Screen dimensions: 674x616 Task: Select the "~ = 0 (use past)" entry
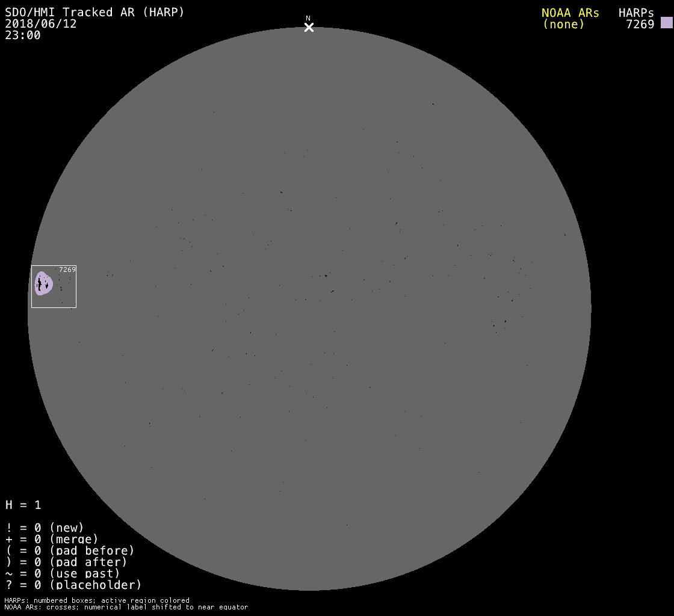tap(63, 573)
